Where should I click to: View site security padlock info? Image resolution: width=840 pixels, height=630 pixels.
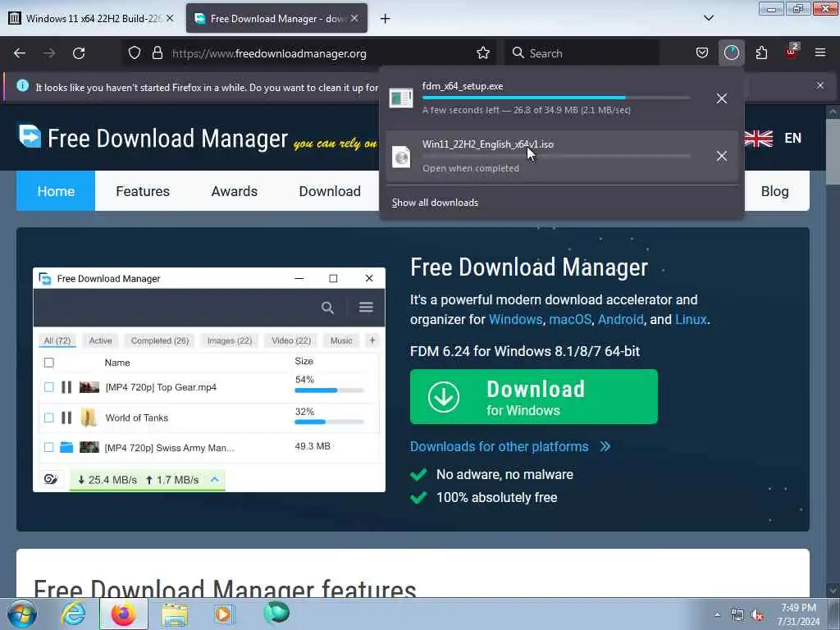click(157, 53)
